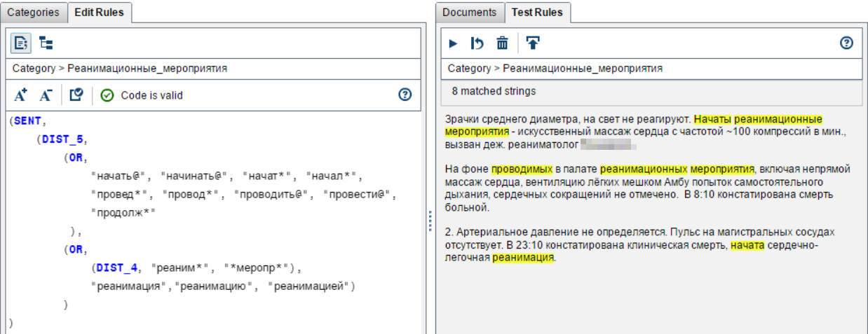Screen dimensions: 868x334
Task: Click the Code is valid status text
Action: coord(151,95)
